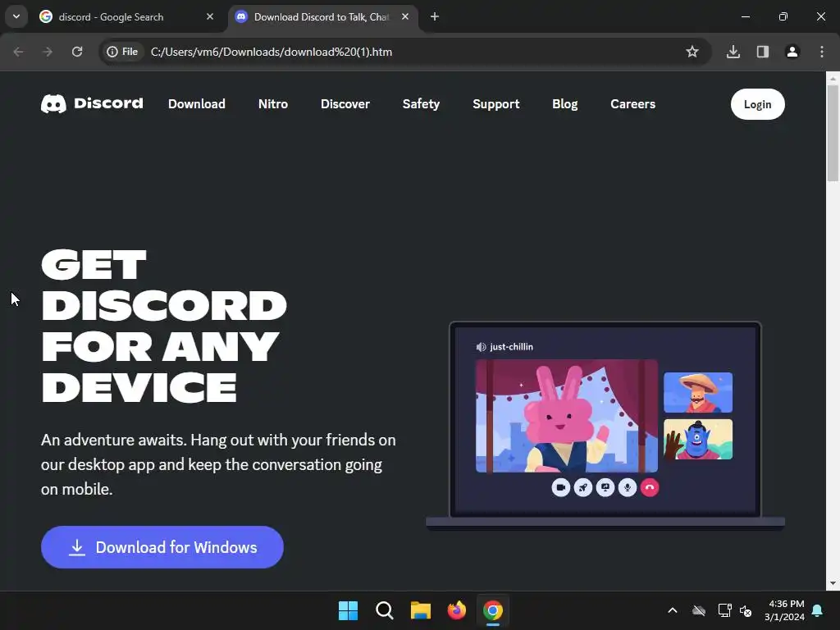This screenshot has width=840, height=630.
Task: Open the Support nav link
Action: [x=496, y=104]
